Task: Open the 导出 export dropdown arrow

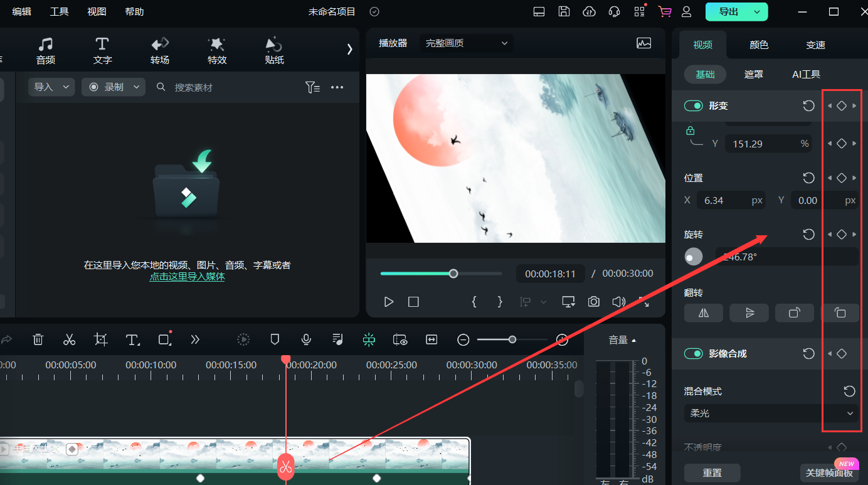Action: click(x=758, y=11)
